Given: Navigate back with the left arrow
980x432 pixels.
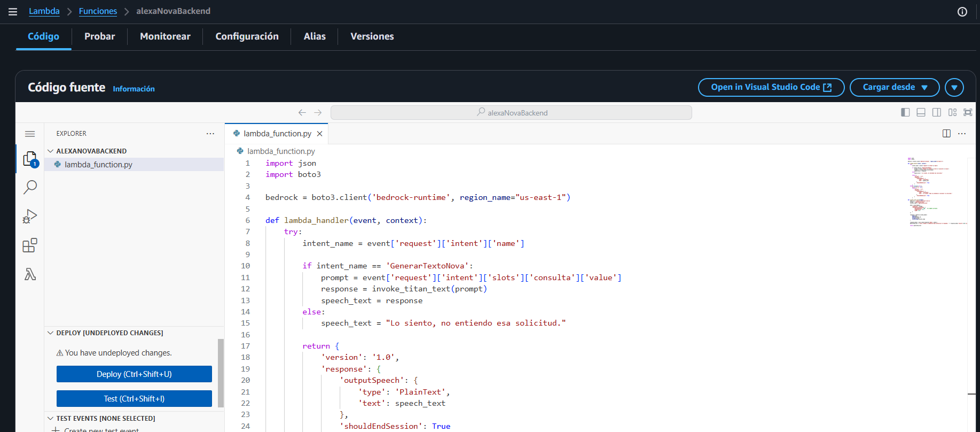Looking at the screenshot, I should coord(302,113).
